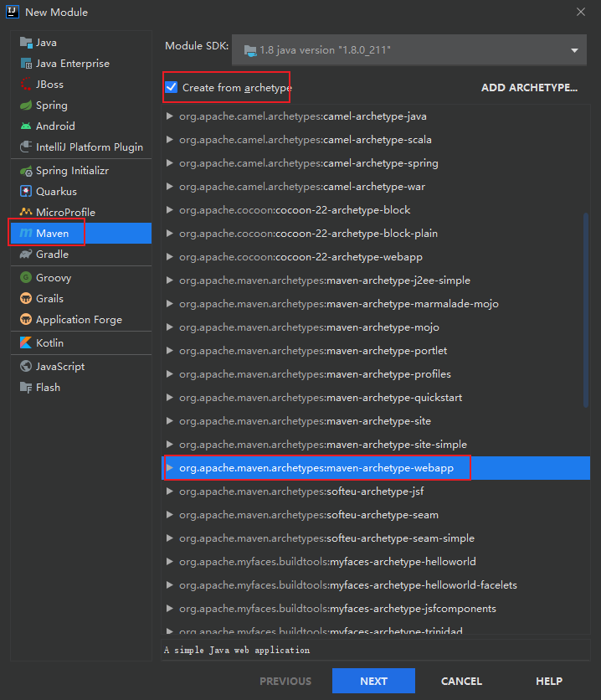Image resolution: width=601 pixels, height=700 pixels.
Task: Click ADD ARCHETYPE... button
Action: pyautogui.click(x=529, y=87)
